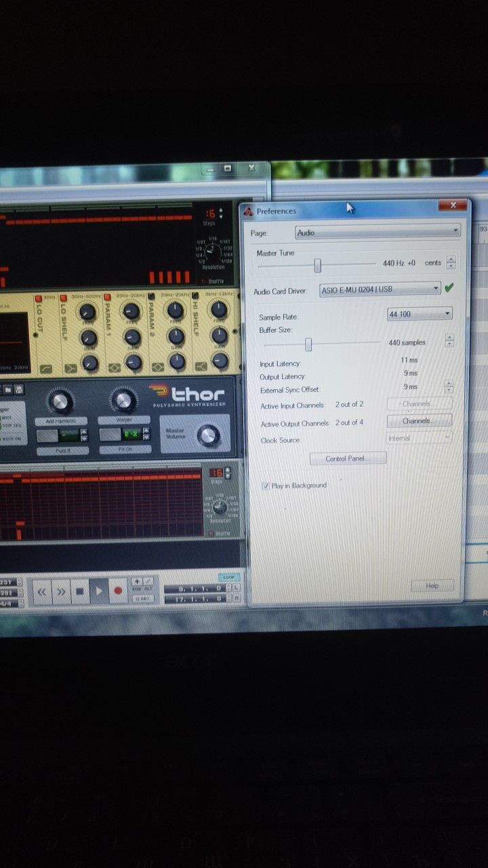Viewport: 488px width, 868px height.
Task: Click the Thor browse patch folder icon
Action: point(7,390)
